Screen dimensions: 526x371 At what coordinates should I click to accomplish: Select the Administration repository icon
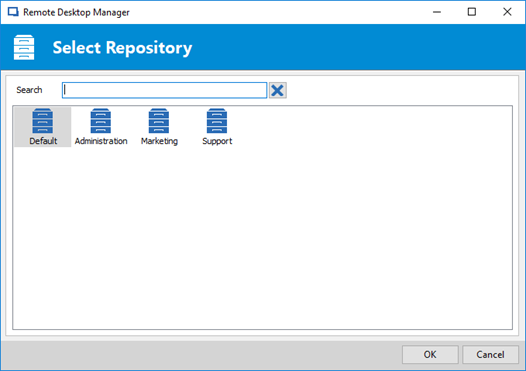point(101,121)
